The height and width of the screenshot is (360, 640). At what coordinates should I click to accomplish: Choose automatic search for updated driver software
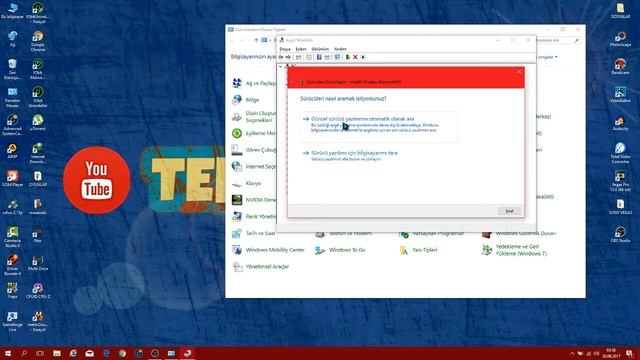point(378,127)
